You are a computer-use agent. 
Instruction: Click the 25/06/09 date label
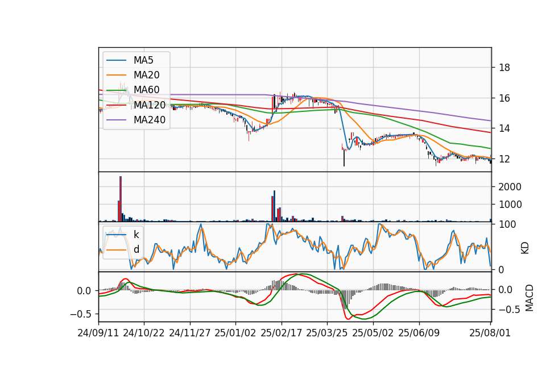(419, 333)
